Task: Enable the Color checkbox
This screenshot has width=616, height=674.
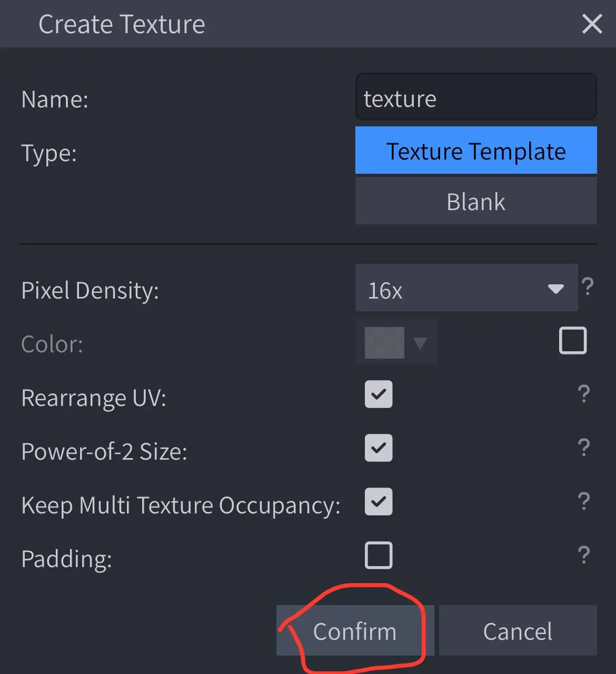Action: (572, 341)
